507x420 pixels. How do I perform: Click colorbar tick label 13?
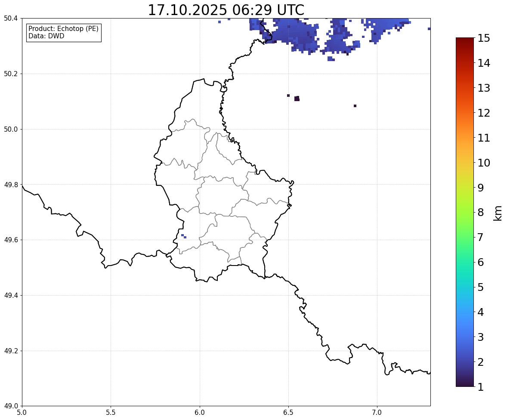pos(484,88)
